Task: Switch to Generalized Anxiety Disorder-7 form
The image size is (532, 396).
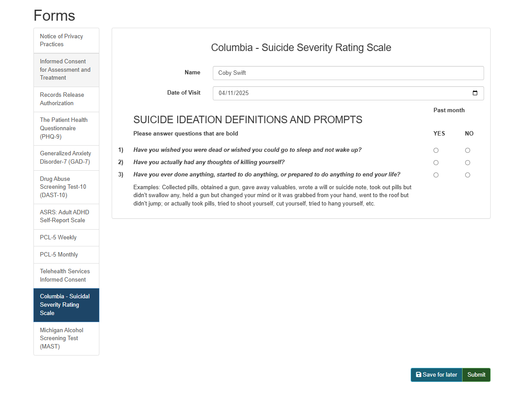Action: click(x=66, y=158)
